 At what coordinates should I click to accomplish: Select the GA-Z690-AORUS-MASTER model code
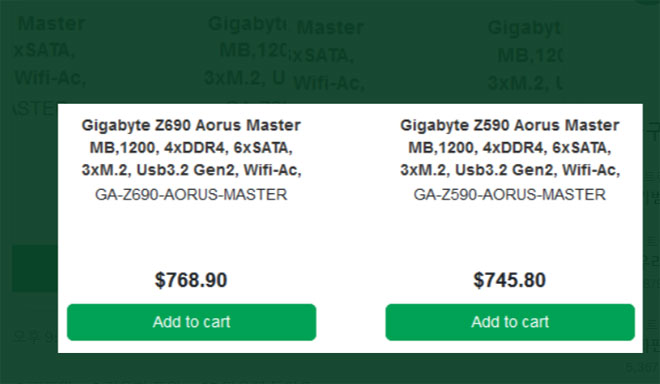pos(191,195)
